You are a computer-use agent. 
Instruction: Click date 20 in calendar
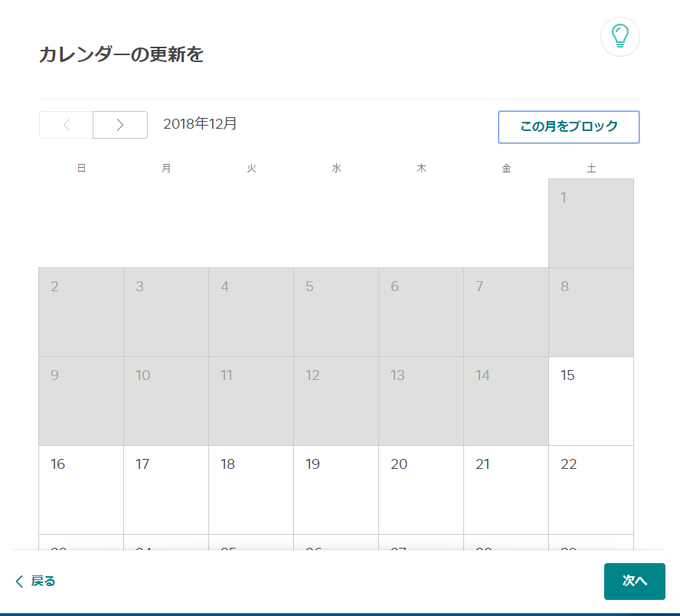pyautogui.click(x=421, y=490)
